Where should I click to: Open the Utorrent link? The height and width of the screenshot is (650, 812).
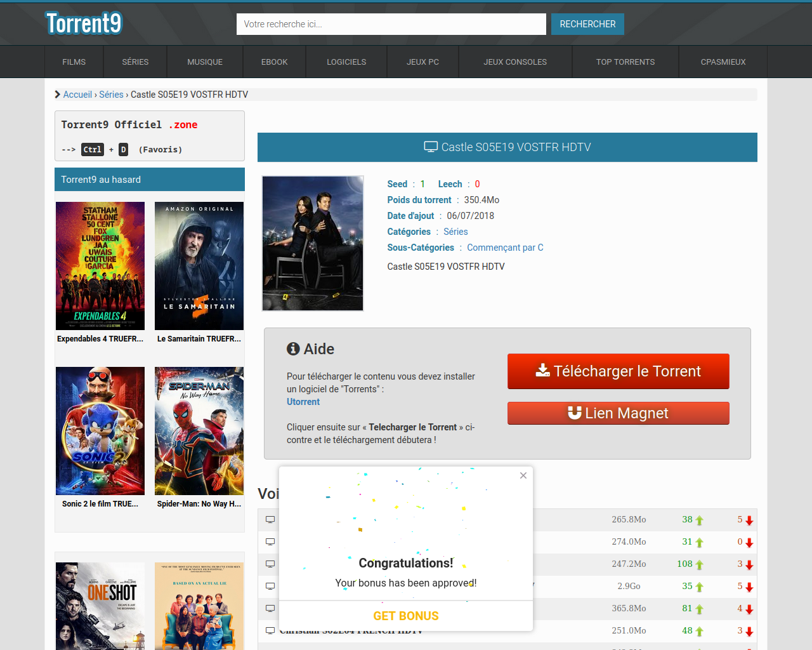(303, 402)
